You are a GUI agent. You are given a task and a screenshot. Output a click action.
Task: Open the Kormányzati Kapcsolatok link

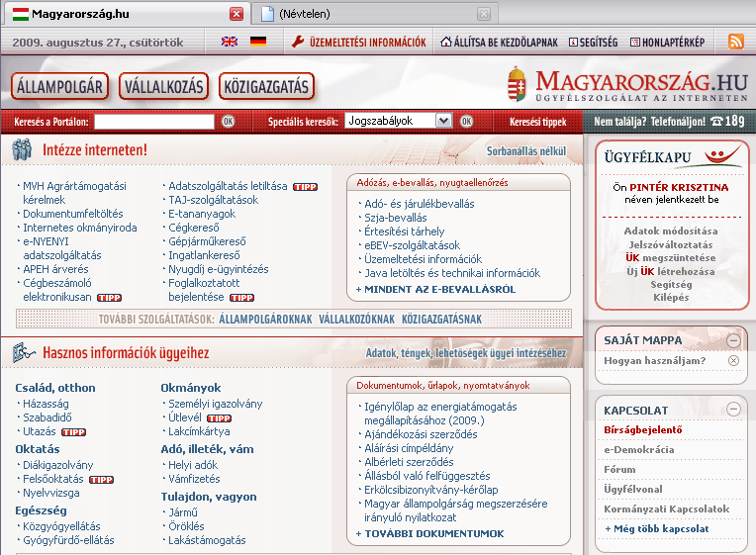(666, 509)
